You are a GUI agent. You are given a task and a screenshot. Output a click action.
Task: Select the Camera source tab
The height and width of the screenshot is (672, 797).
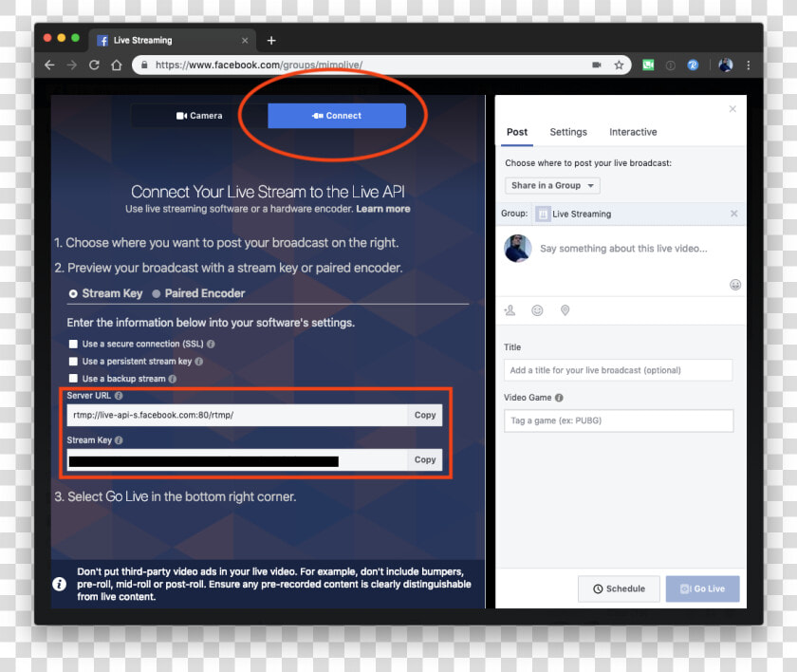198,116
